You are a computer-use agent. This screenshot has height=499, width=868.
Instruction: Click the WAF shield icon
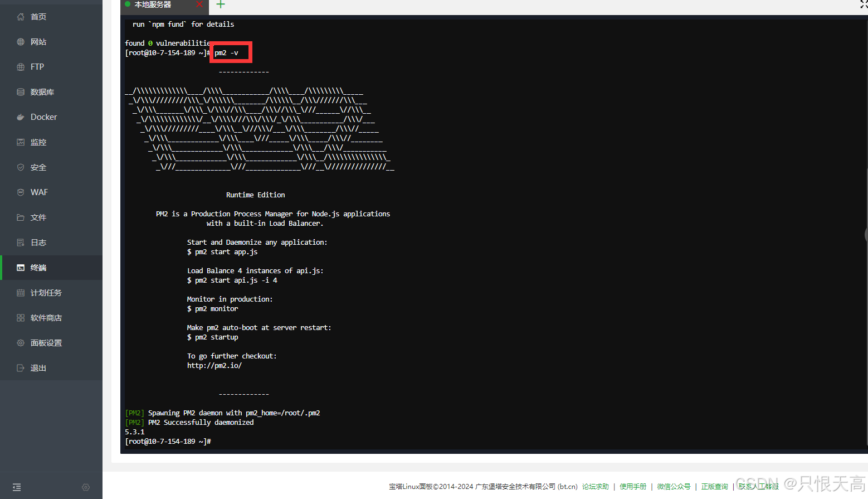[21, 192]
